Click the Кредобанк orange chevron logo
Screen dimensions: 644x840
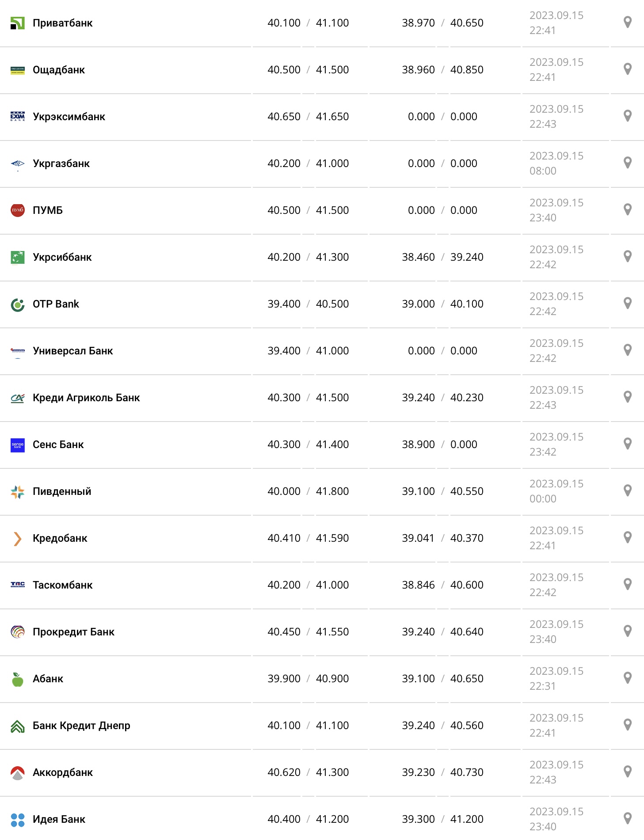click(17, 538)
